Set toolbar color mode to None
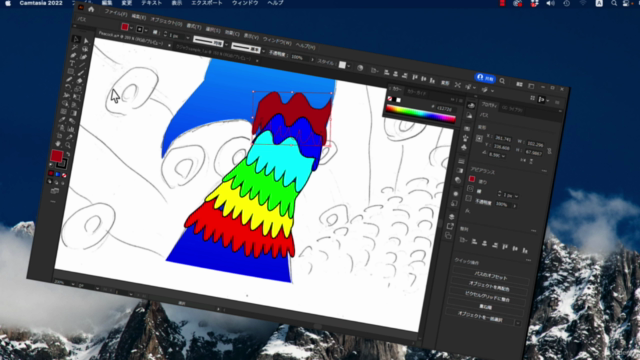 [x=64, y=176]
